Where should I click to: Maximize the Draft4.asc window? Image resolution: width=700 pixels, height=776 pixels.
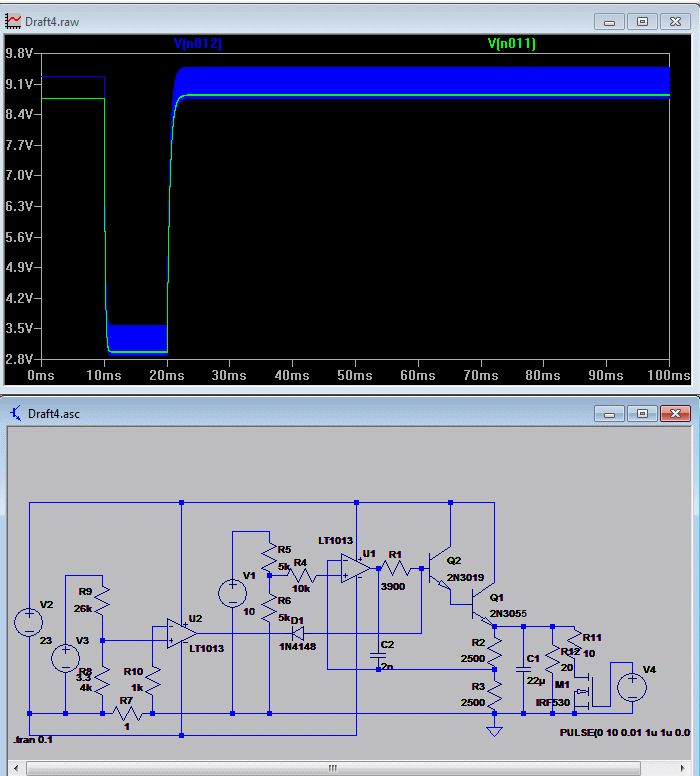tap(642, 414)
